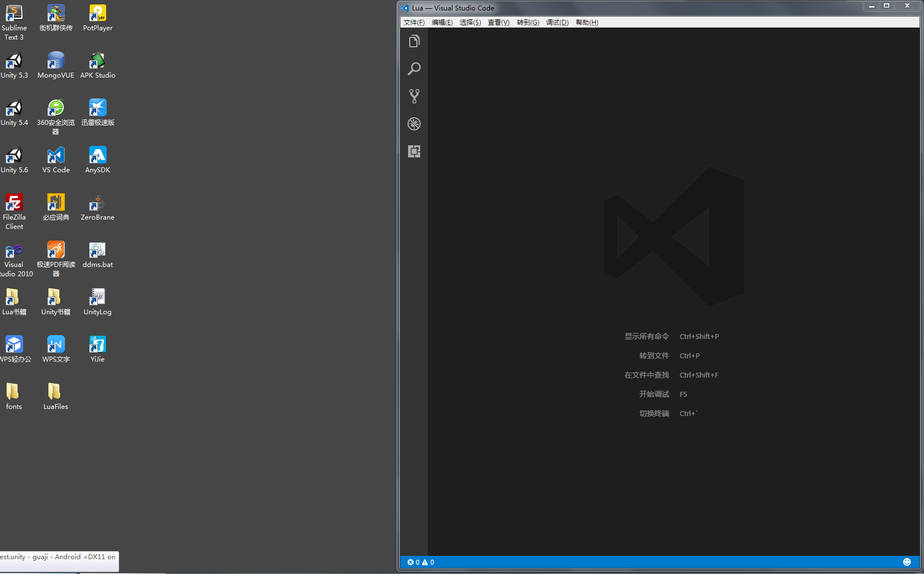Open the Extensions view

point(414,151)
